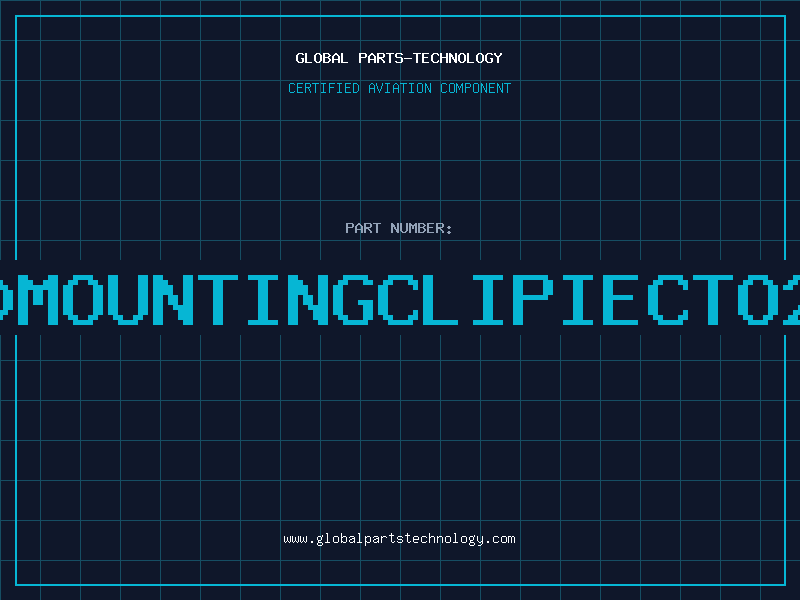
Task: Click the PART NUMBER: label
Action: point(399,228)
